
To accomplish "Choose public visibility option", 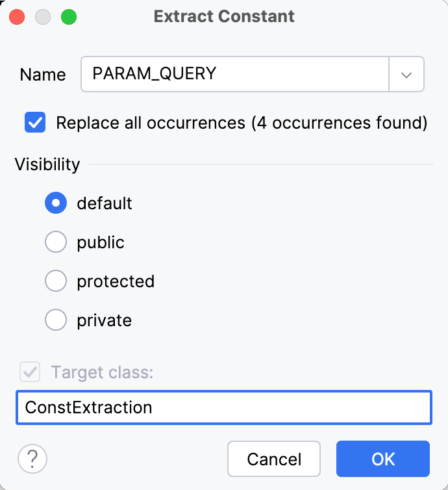I will coord(56,242).
